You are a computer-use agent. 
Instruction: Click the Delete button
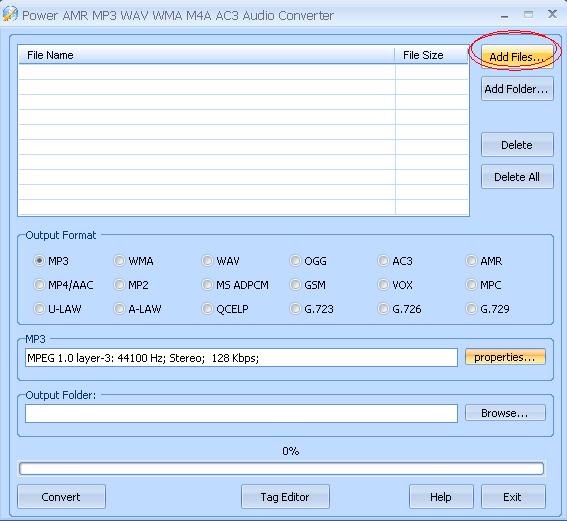[x=517, y=145]
